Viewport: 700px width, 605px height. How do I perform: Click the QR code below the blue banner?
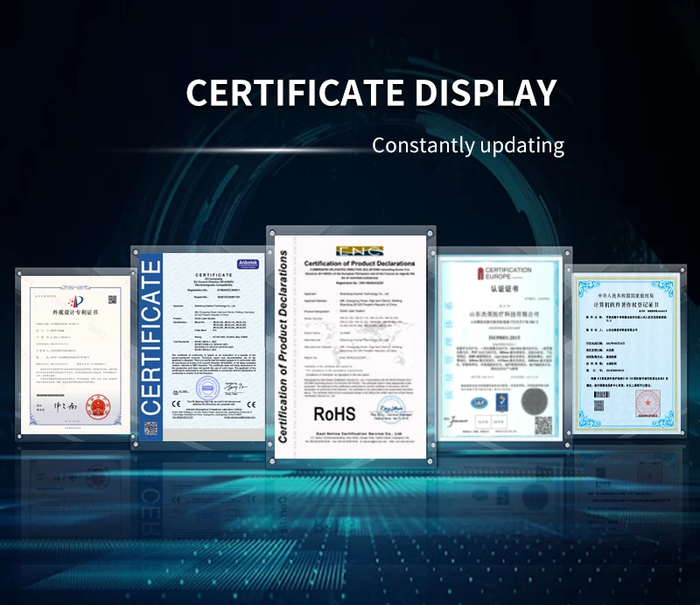point(150,430)
